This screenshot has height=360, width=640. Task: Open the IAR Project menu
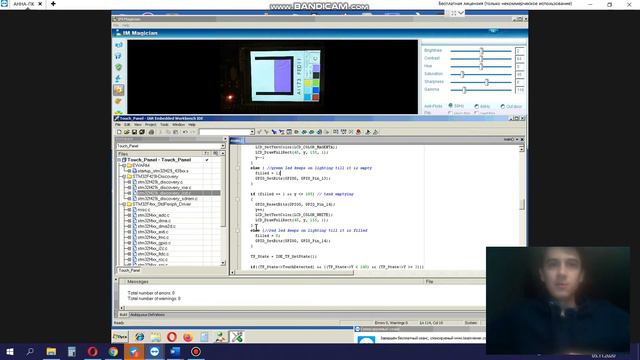[x=151, y=124]
